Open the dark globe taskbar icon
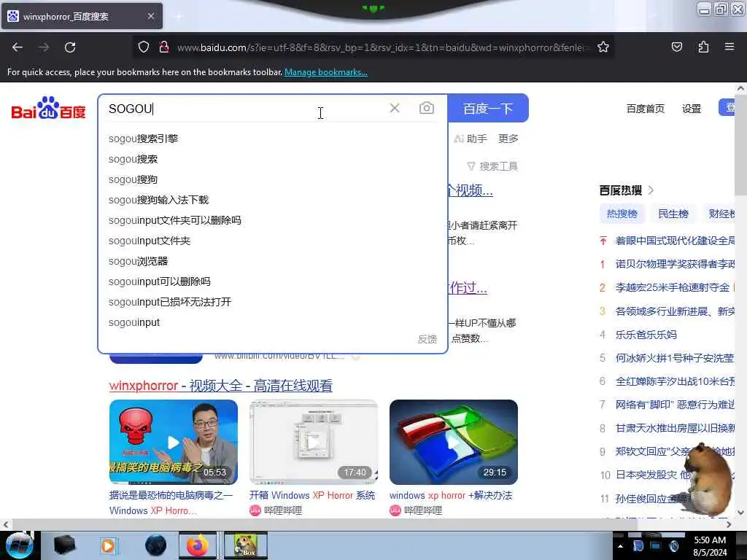Viewport: 747px width, 560px height. [x=156, y=545]
